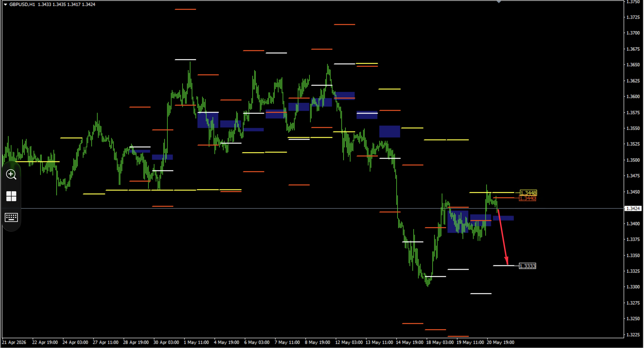This screenshot has width=644, height=348.
Task: Select the yellow 1.3448 price label
Action: (528, 193)
